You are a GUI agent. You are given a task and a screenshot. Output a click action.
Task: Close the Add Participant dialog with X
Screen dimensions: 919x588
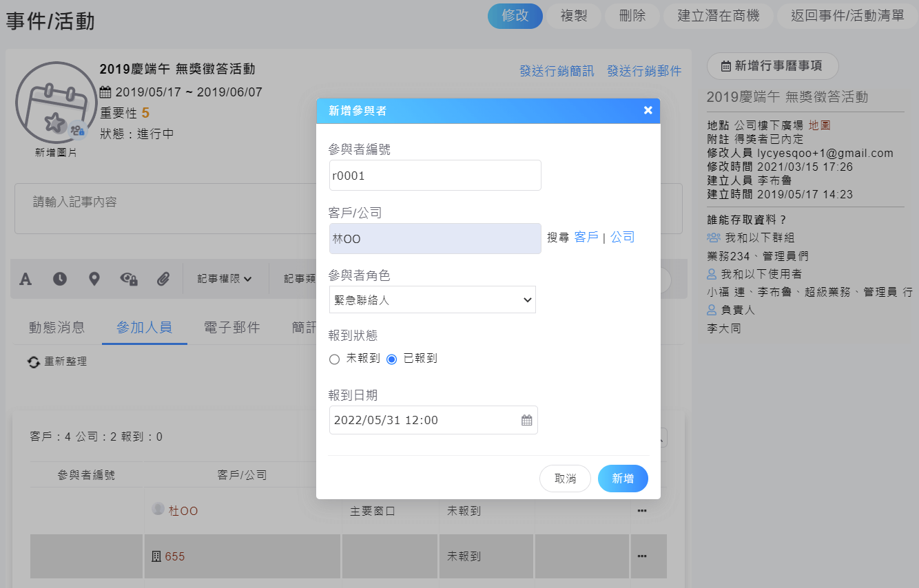click(x=648, y=110)
